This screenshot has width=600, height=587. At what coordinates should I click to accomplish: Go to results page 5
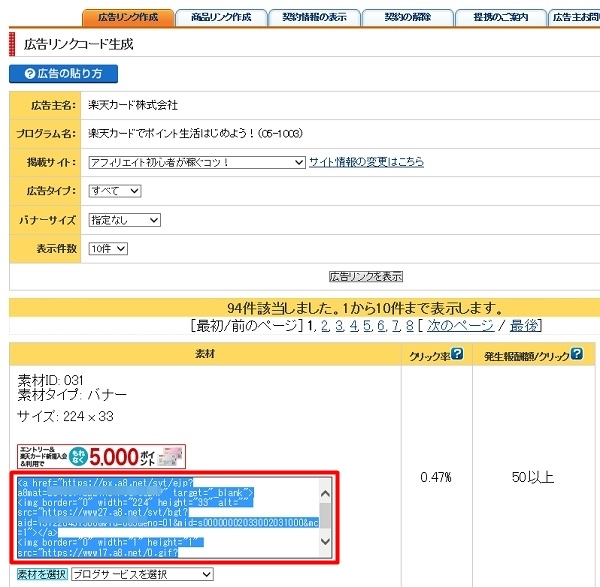pyautogui.click(x=368, y=326)
